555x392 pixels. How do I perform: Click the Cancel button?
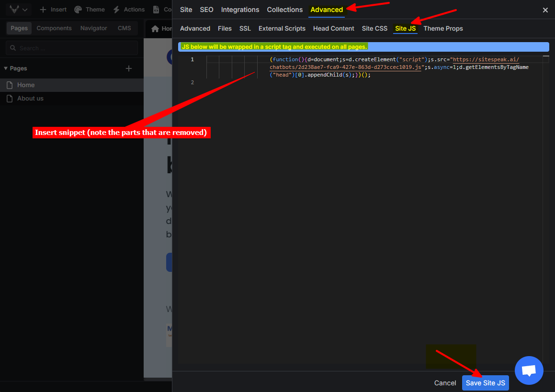[445, 383]
